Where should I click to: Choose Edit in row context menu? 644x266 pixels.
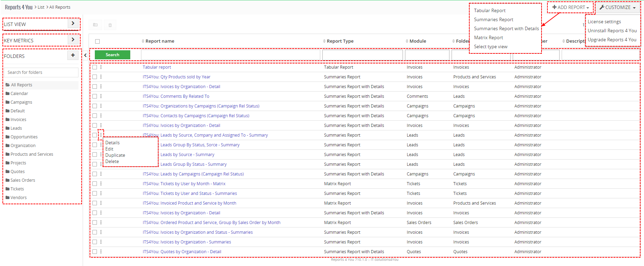pos(109,149)
